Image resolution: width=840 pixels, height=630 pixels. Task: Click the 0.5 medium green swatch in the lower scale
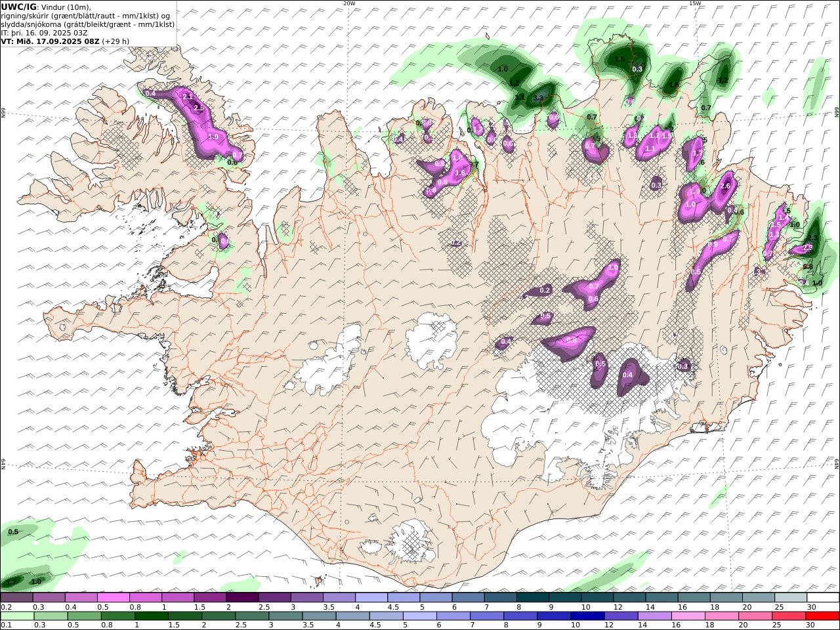coord(84,616)
